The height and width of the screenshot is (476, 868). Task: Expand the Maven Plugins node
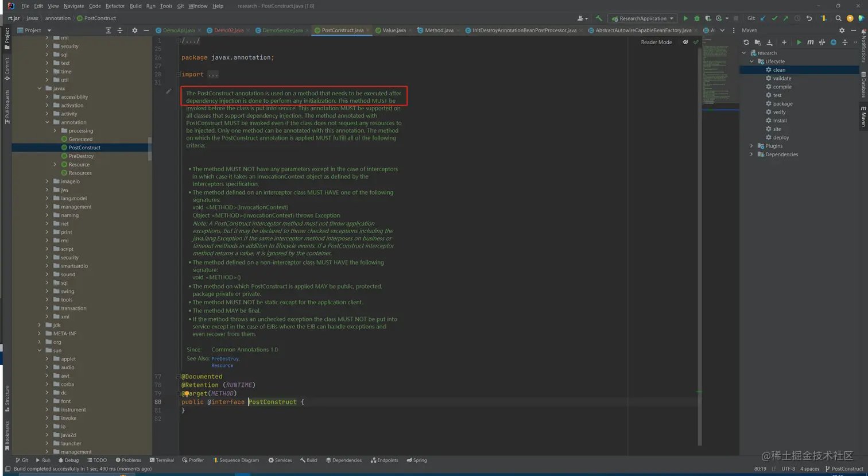[752, 146]
